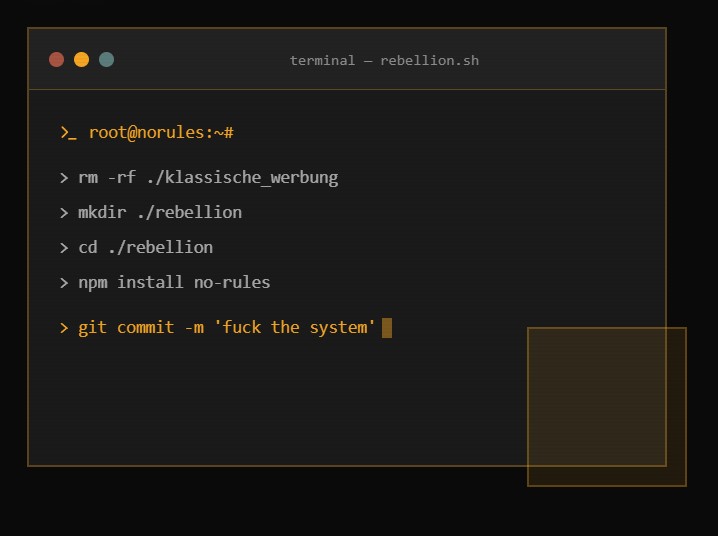Click the terminal prompt icon before root@norules
The height and width of the screenshot is (536, 718).
pos(68,133)
